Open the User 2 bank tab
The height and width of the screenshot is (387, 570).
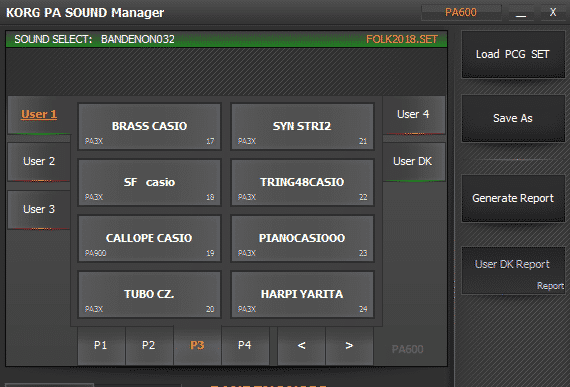click(x=39, y=161)
